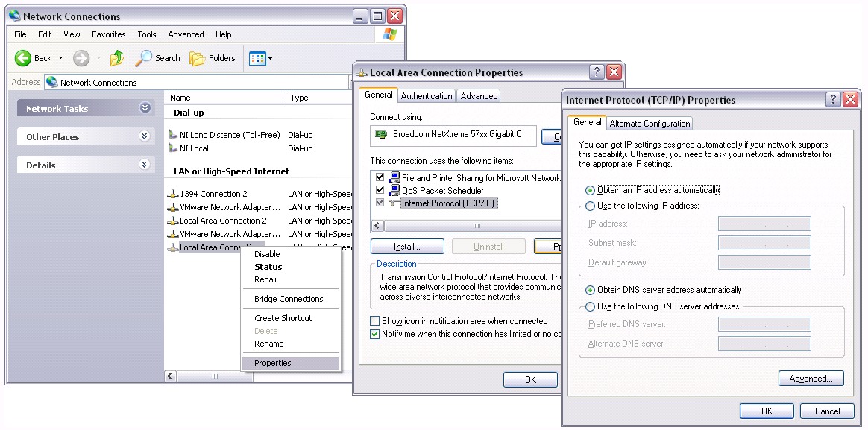Select the NI Long Distance dial-up icon

tap(173, 135)
